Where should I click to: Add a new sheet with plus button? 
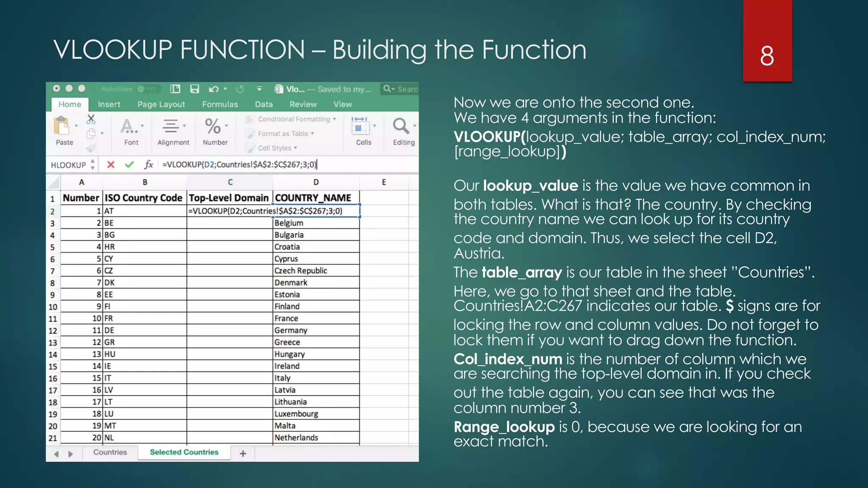(x=243, y=454)
